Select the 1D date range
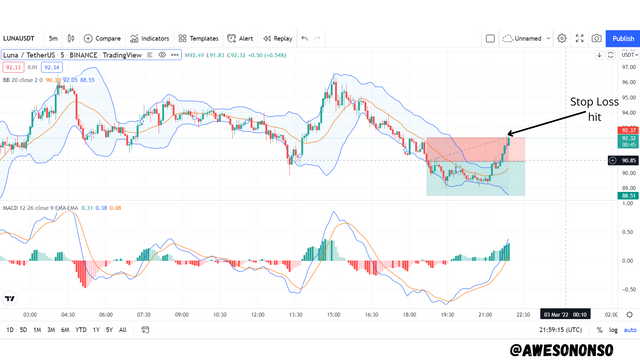 click(10, 330)
